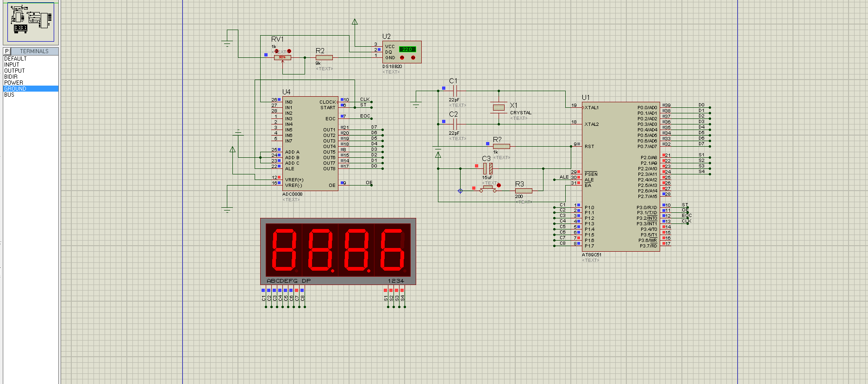This screenshot has width=868, height=384.
Task: Choose OUTPUT terminal from the list
Action: click(x=14, y=71)
